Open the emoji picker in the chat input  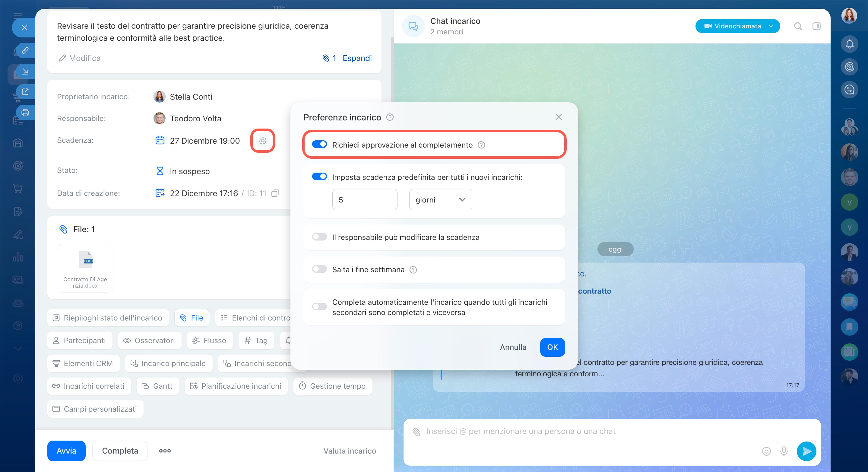[766, 451]
